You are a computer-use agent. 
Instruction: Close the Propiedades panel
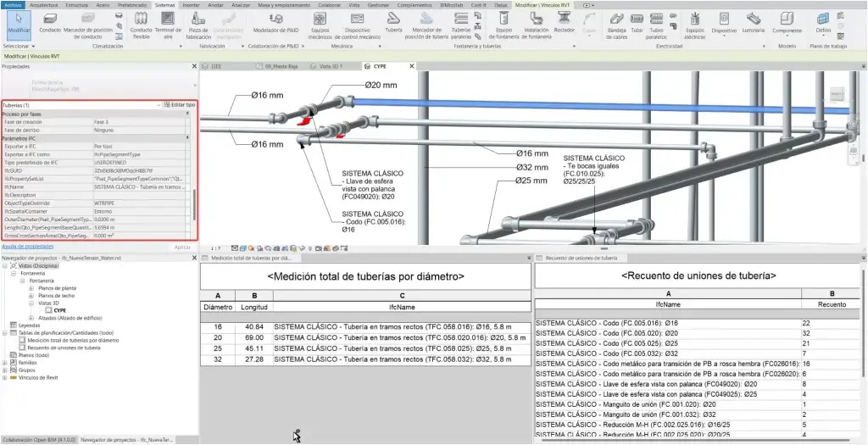[x=194, y=66]
